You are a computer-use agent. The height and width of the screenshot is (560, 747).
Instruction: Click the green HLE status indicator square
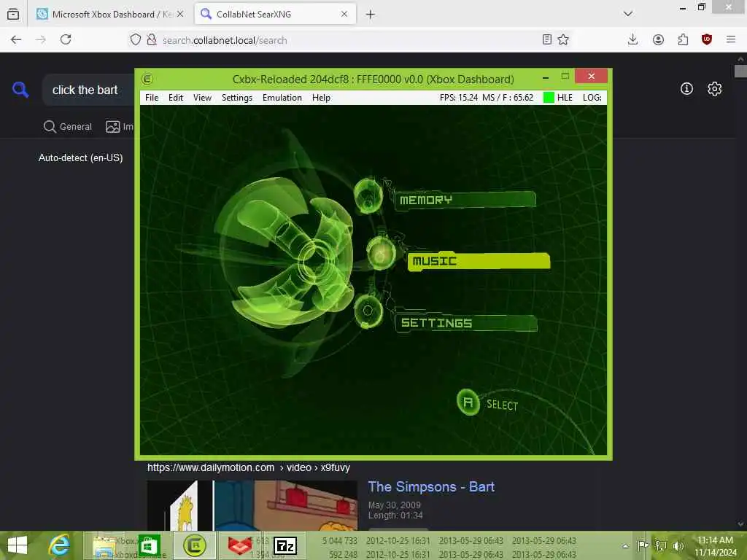(x=549, y=98)
